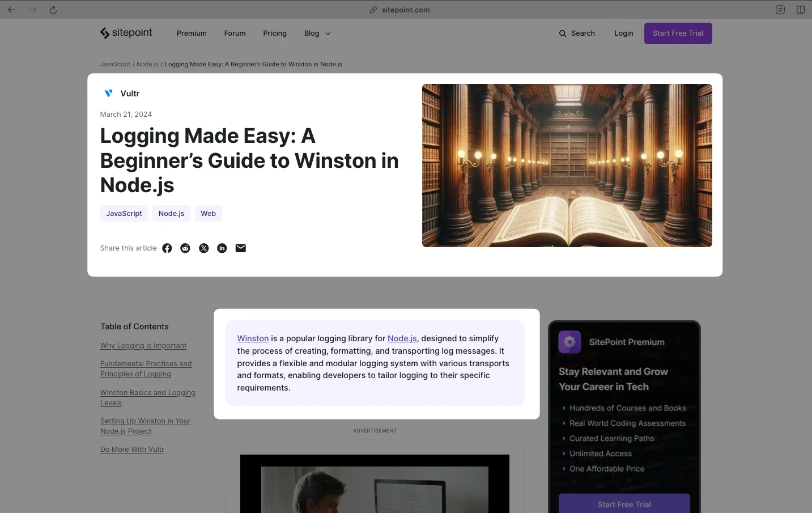Share the article on LinkedIn
The width and height of the screenshot is (812, 513).
[x=222, y=248]
